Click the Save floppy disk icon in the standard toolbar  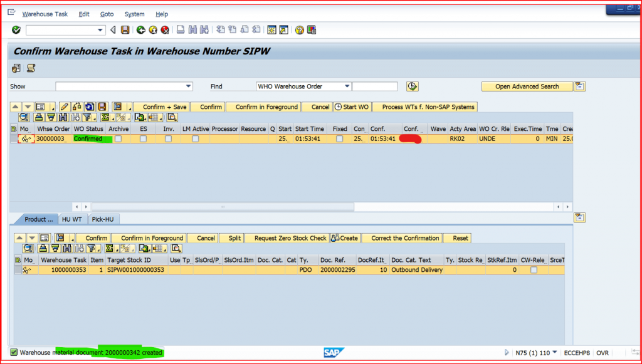tap(125, 30)
